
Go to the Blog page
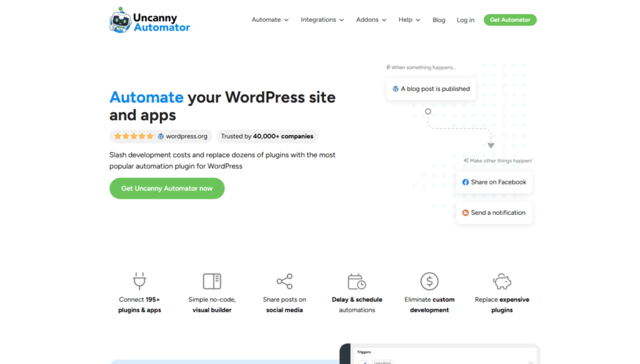pyautogui.click(x=439, y=19)
